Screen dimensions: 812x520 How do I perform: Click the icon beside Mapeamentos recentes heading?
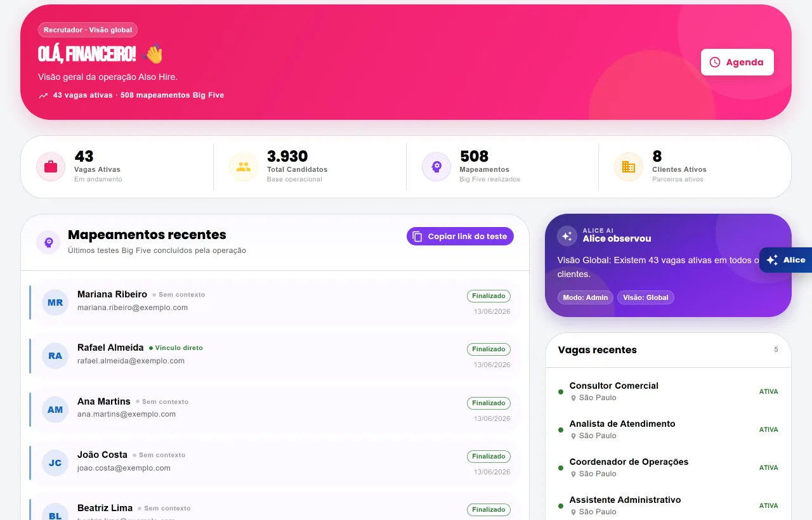click(48, 242)
